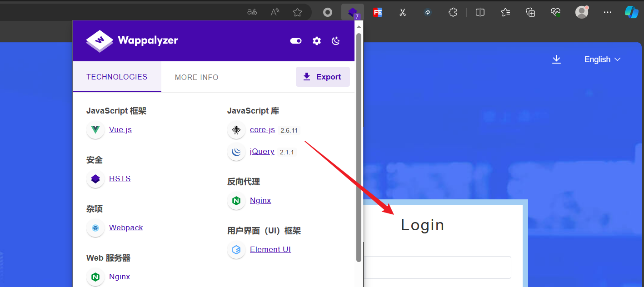The image size is (644, 287).
Task: Click the Element UI logo icon
Action: pos(236,250)
